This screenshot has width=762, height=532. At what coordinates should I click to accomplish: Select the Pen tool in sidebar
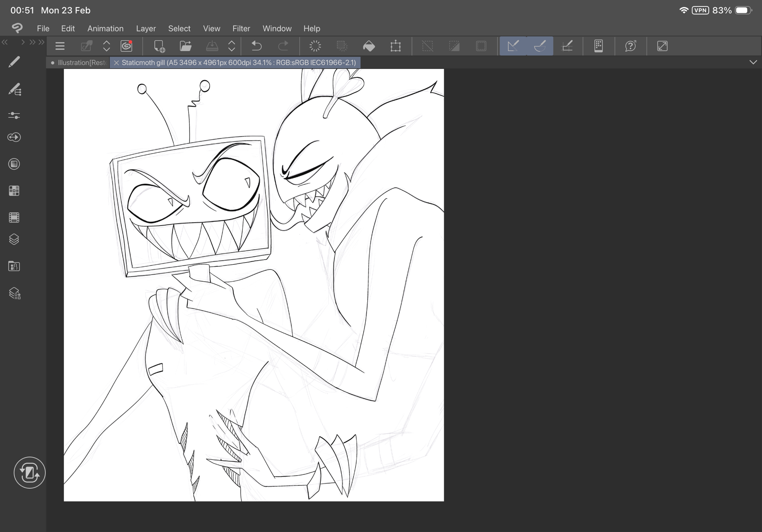[x=14, y=62]
